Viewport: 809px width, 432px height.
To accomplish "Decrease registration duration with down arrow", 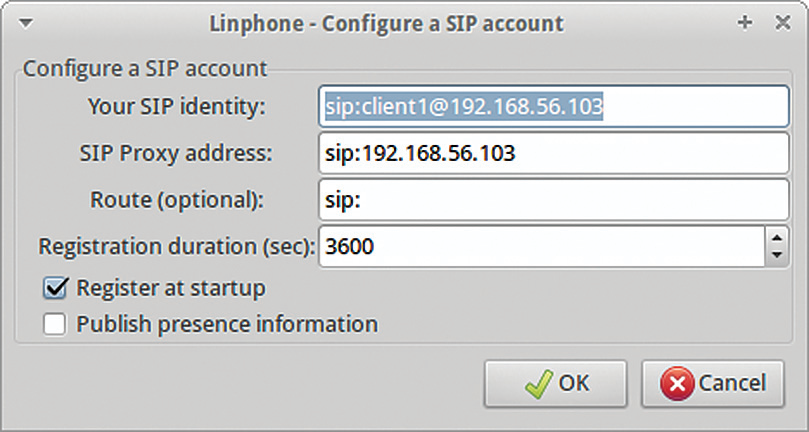I will pos(777,255).
